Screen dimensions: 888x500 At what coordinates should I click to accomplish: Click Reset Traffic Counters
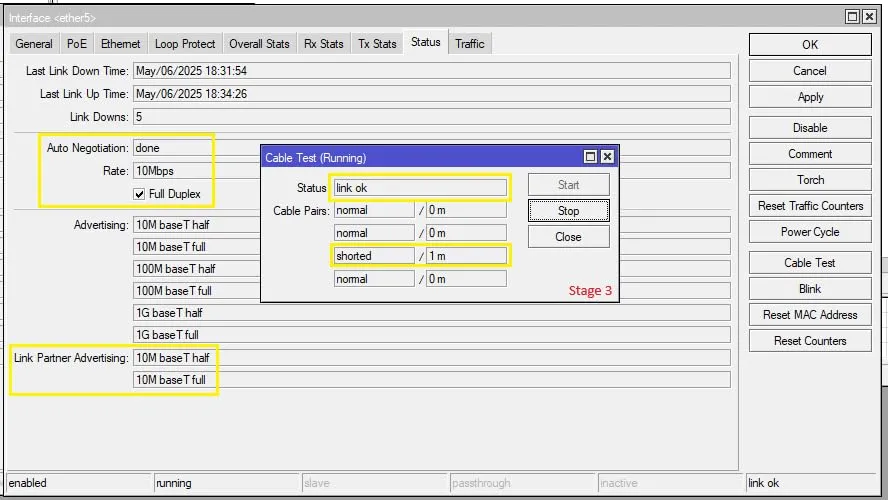point(810,206)
